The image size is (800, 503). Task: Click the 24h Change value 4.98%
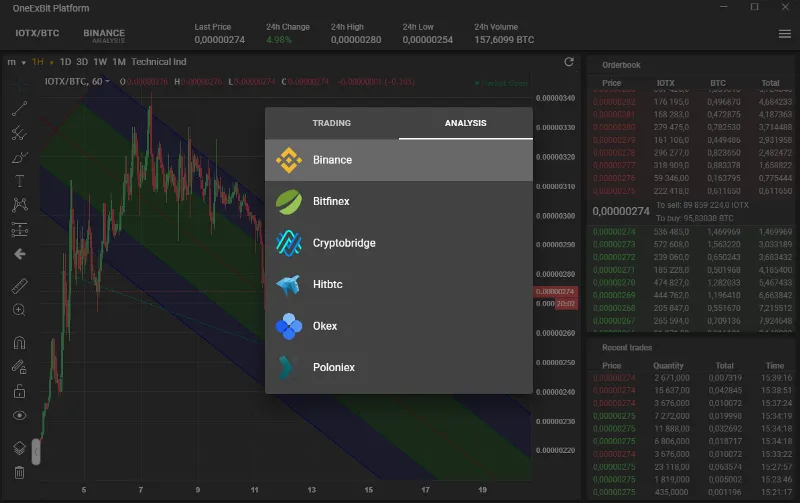pyautogui.click(x=279, y=40)
